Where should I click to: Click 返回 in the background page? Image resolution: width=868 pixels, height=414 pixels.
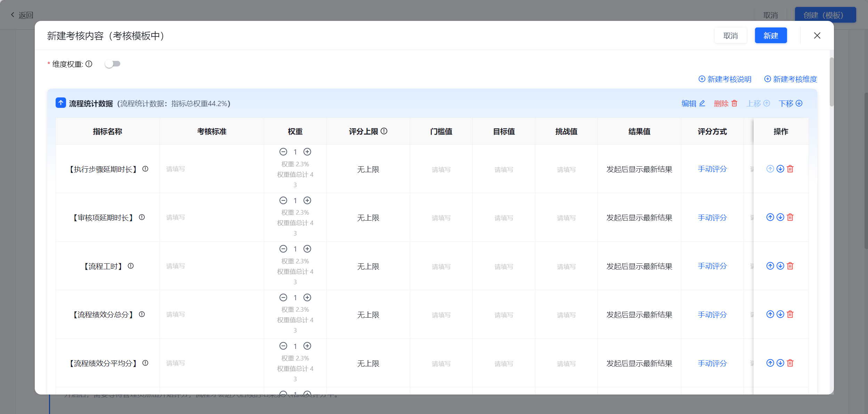pyautogui.click(x=22, y=15)
